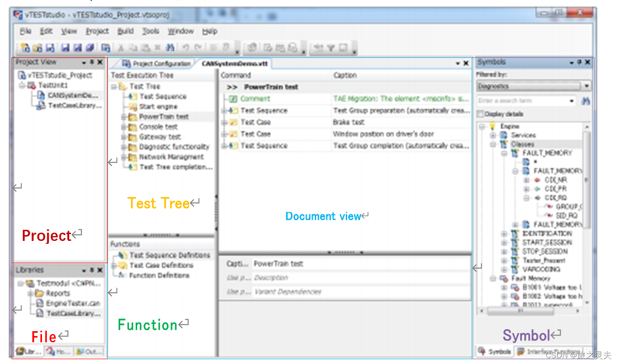
Task: Pin the Symbols panel
Action: (579, 62)
